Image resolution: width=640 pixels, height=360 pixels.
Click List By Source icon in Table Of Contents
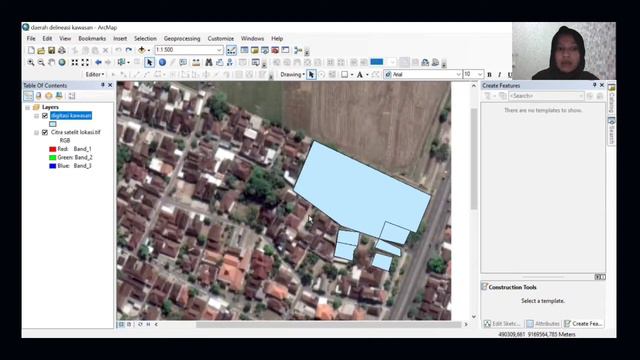[x=38, y=96]
